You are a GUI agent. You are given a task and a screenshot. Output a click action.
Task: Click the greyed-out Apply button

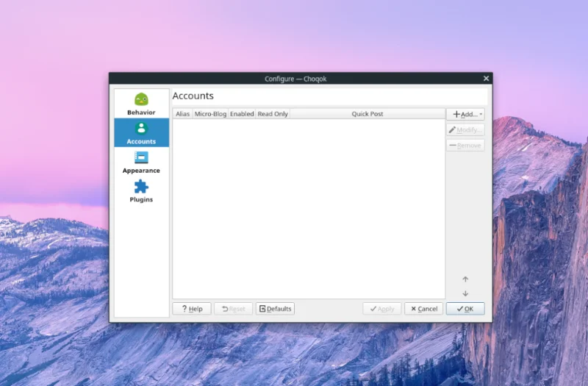pyautogui.click(x=381, y=309)
